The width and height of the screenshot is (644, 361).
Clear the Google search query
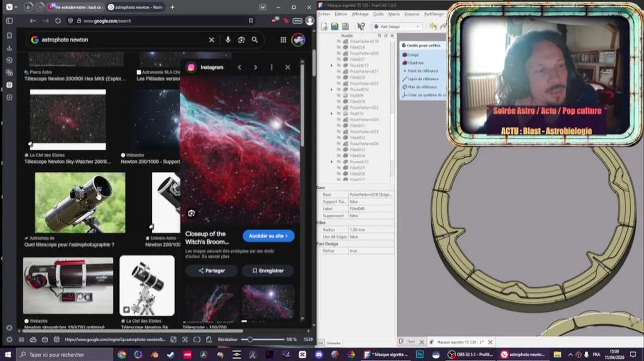pos(212,40)
